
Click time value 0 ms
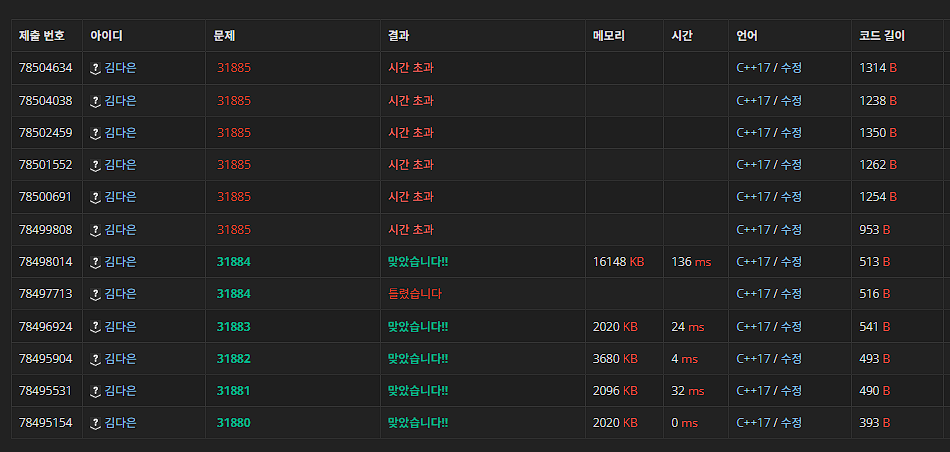pyautogui.click(x=685, y=423)
